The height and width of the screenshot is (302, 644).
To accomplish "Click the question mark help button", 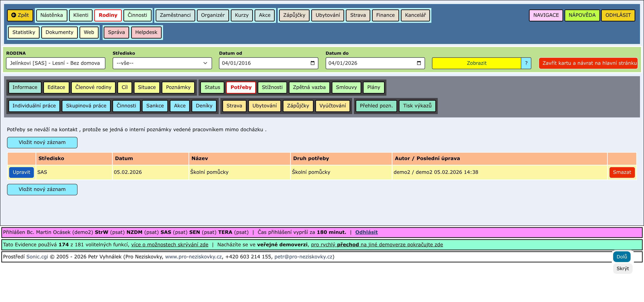I will tap(526, 63).
